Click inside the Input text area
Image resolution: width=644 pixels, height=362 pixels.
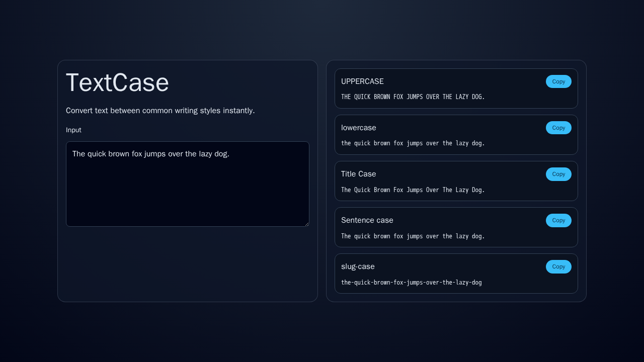[187, 184]
